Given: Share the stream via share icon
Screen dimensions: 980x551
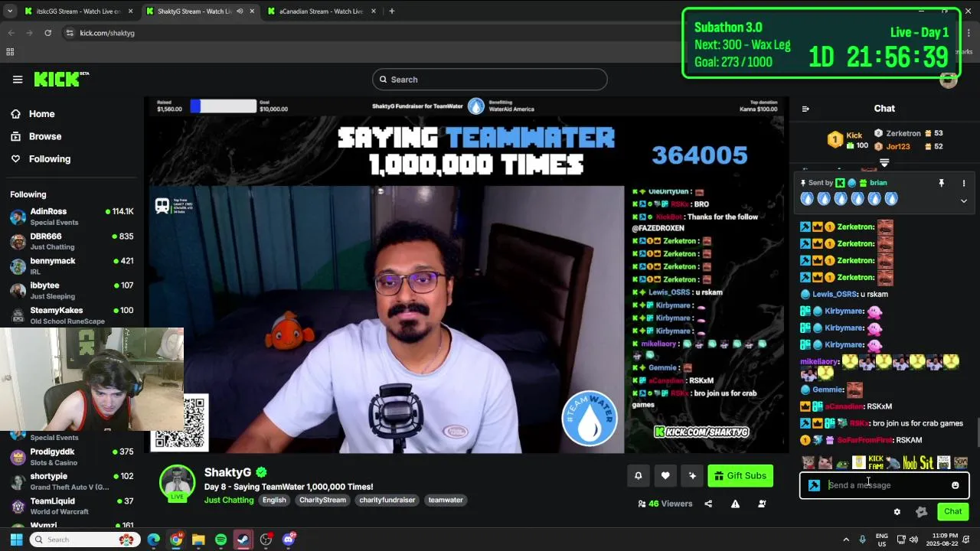Looking at the screenshot, I should tap(708, 504).
